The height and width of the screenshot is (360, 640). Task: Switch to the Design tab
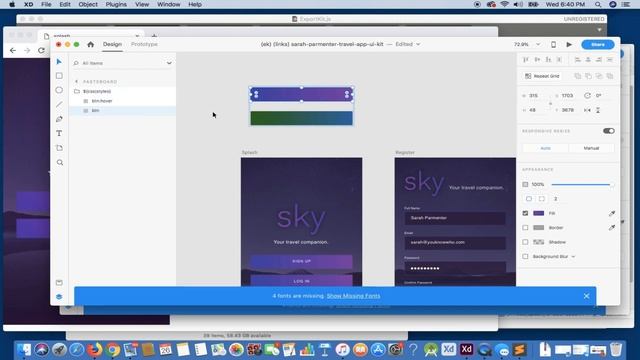click(112, 44)
